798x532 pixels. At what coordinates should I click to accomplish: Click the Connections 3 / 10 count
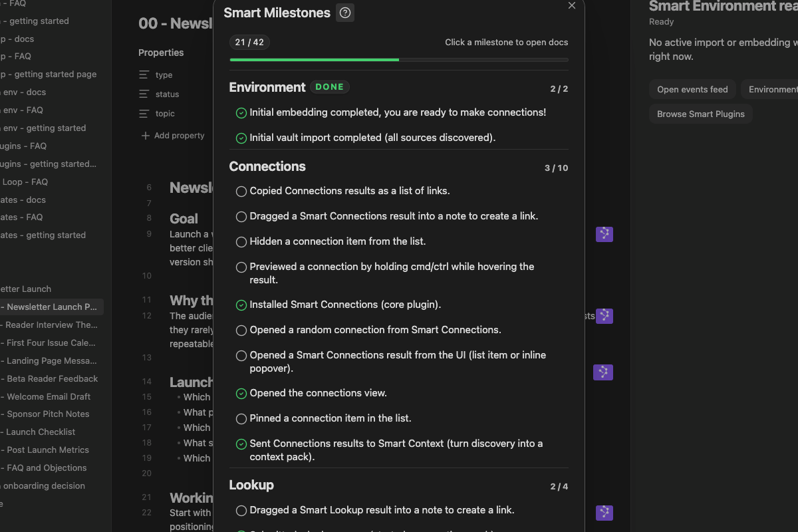click(x=556, y=168)
